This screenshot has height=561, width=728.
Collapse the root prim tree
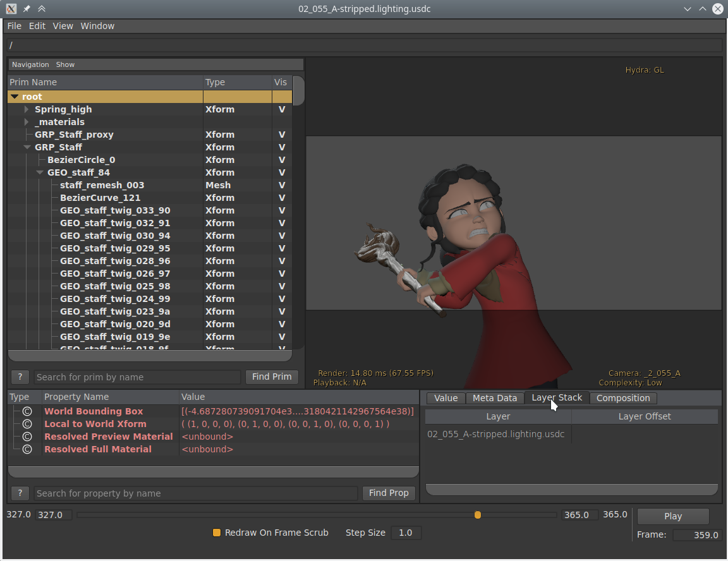(x=14, y=96)
